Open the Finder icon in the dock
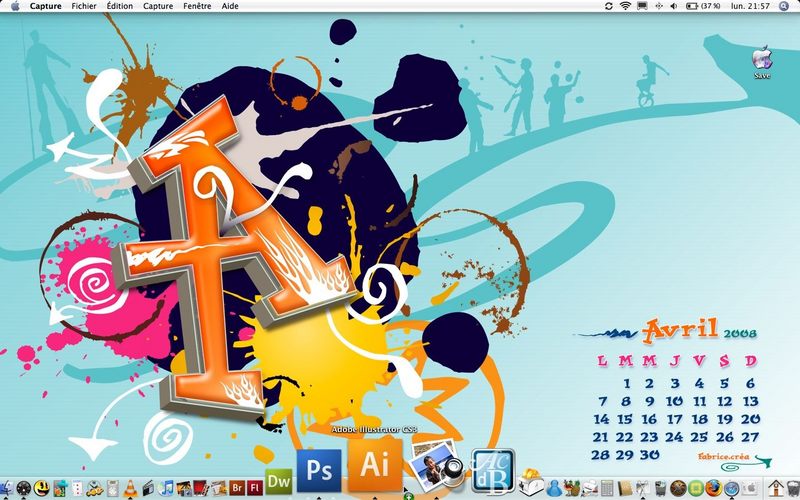Screen dimensions: 800x500 [x=6, y=488]
